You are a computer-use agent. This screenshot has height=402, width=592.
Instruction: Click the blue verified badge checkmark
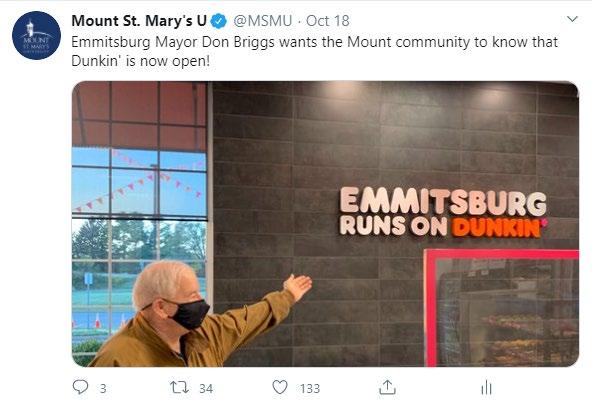pyautogui.click(x=219, y=21)
